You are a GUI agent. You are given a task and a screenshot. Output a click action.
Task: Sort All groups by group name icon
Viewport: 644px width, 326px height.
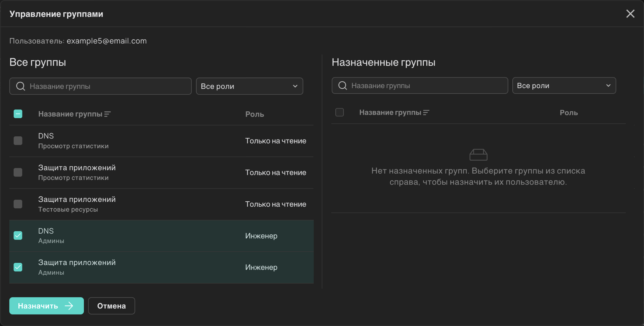click(x=107, y=114)
